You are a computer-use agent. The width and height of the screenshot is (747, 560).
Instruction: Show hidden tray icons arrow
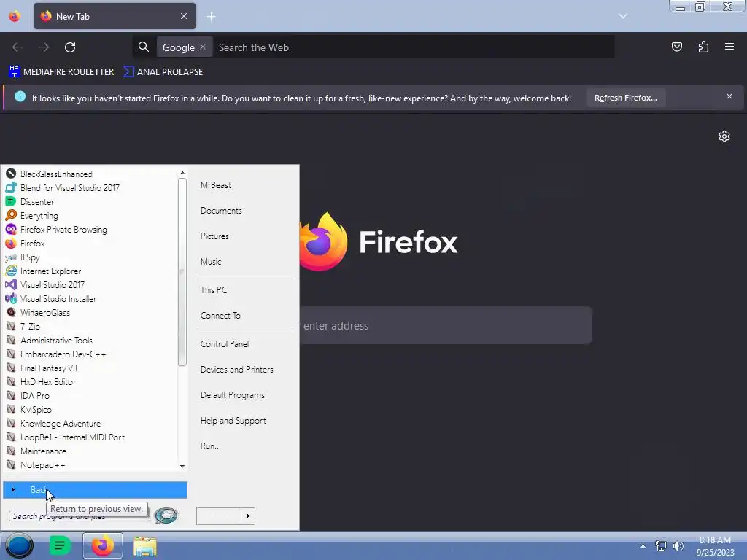point(643,546)
